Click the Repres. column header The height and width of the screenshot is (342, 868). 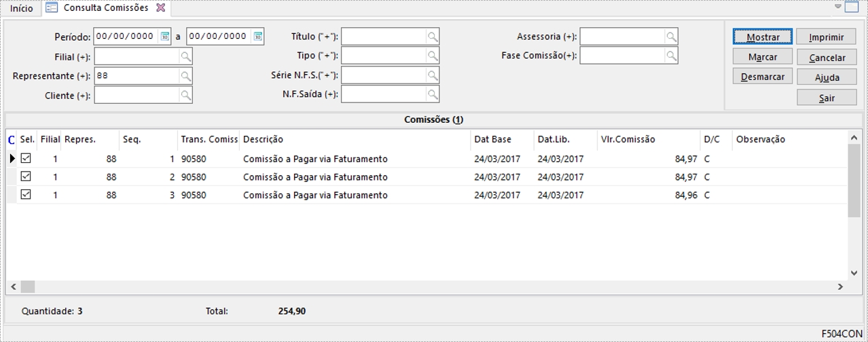[90, 140]
